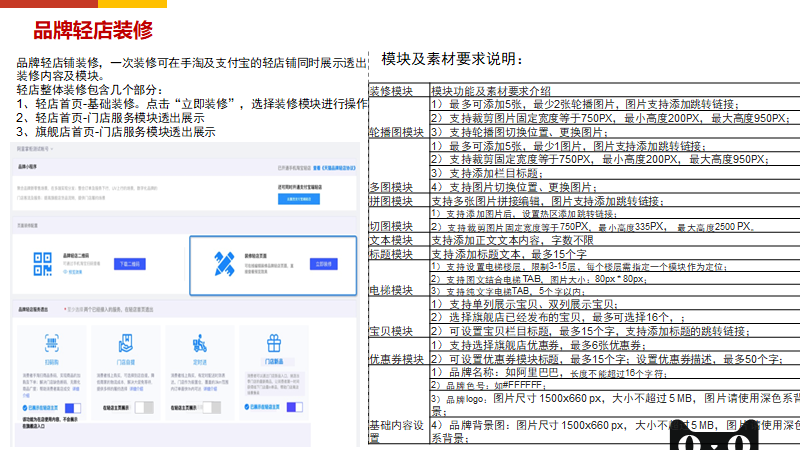800x450 pixels.
Task: Click the 扫码购 card title
Action: 52,362
